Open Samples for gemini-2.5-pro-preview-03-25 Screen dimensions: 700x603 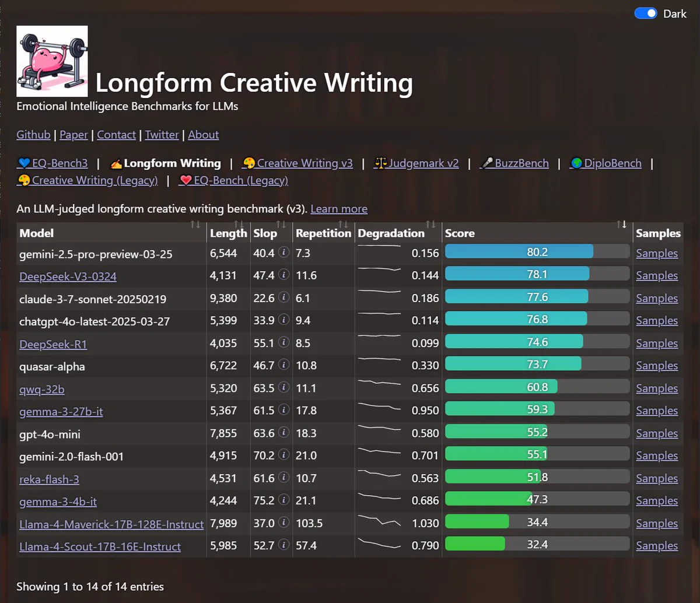[x=657, y=253]
